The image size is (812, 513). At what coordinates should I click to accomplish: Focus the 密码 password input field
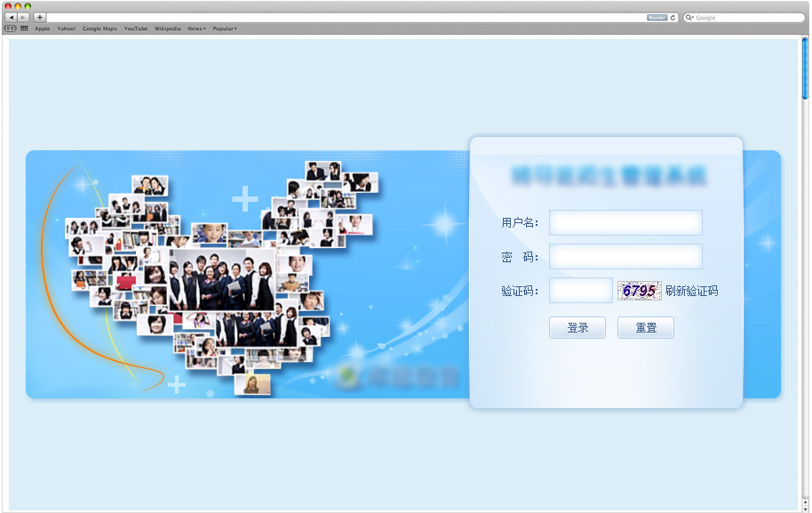(x=625, y=257)
